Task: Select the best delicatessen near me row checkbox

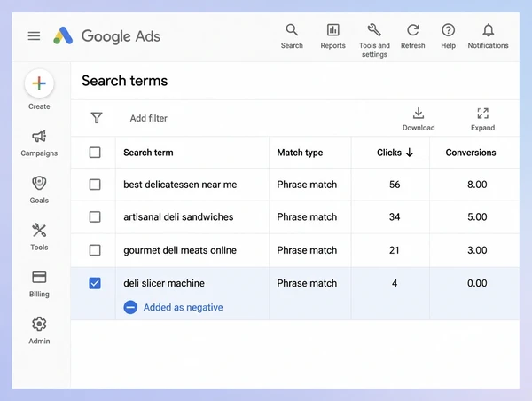Action: tap(95, 185)
